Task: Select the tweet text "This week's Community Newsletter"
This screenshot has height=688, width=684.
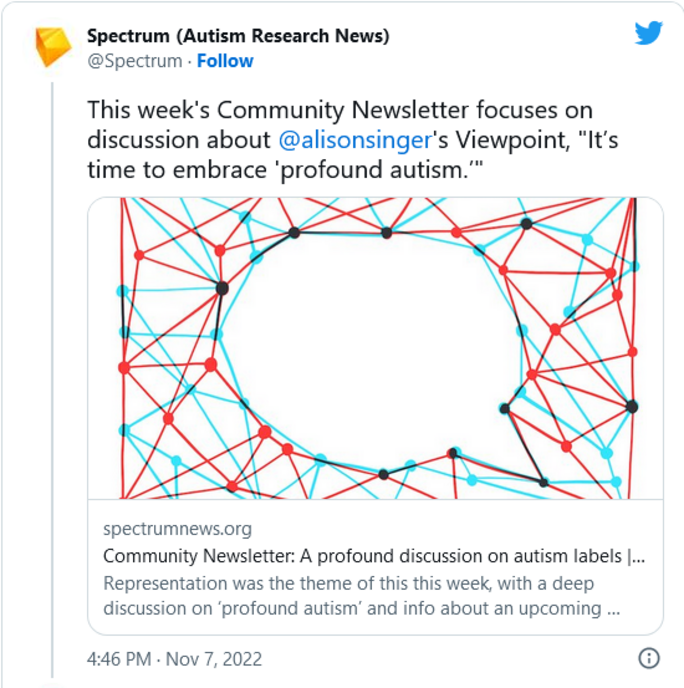Action: [x=278, y=110]
